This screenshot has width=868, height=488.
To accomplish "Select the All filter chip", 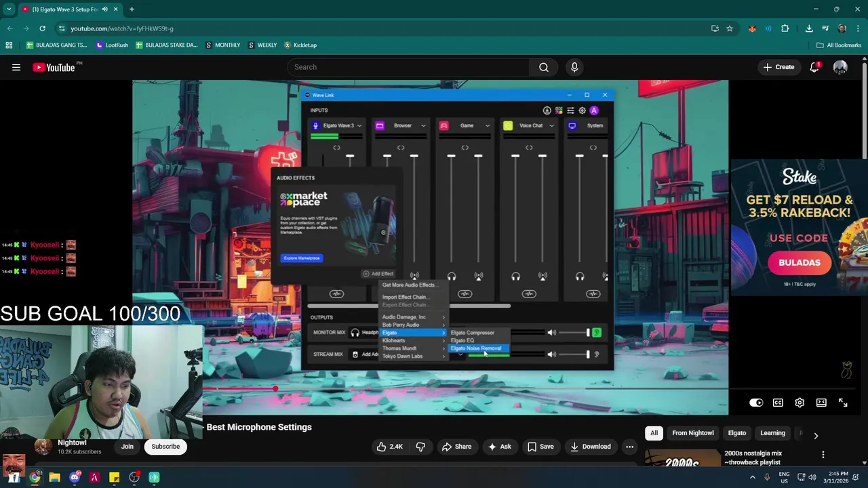I will pos(654,433).
